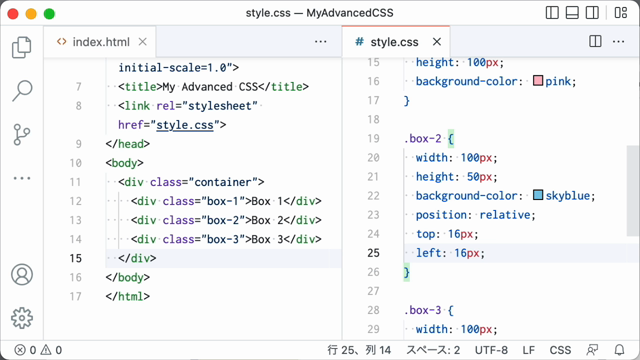
Task: Open Customize Layout menu in title bar
Action: 621,13
